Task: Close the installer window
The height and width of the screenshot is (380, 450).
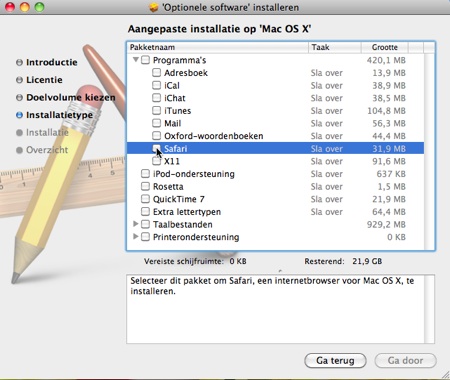Action: tap(10, 7)
